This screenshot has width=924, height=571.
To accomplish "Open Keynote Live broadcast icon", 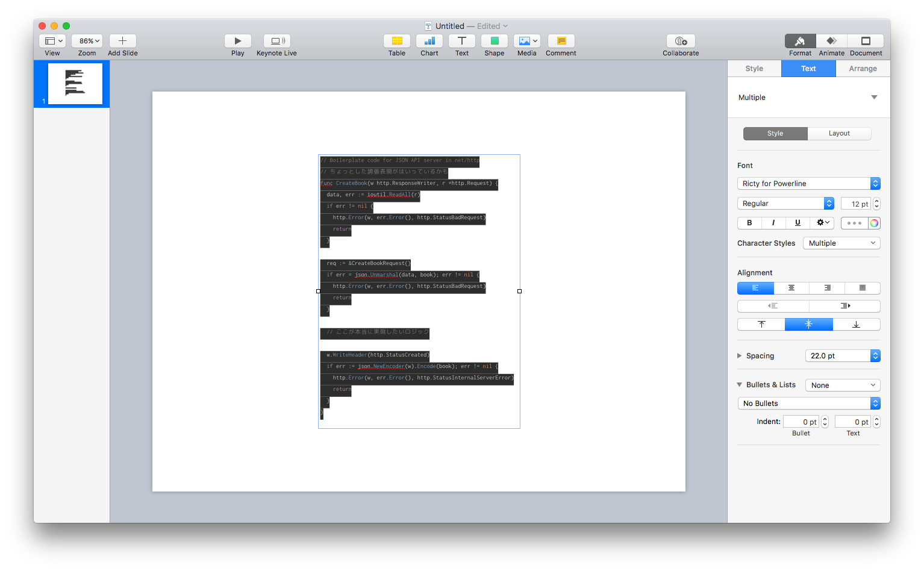I will pyautogui.click(x=277, y=41).
